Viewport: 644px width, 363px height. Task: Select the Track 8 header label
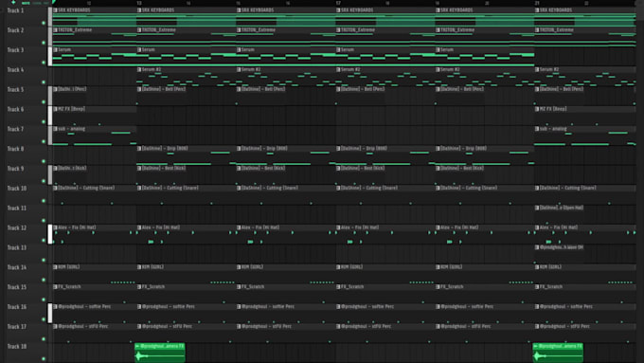coord(15,149)
